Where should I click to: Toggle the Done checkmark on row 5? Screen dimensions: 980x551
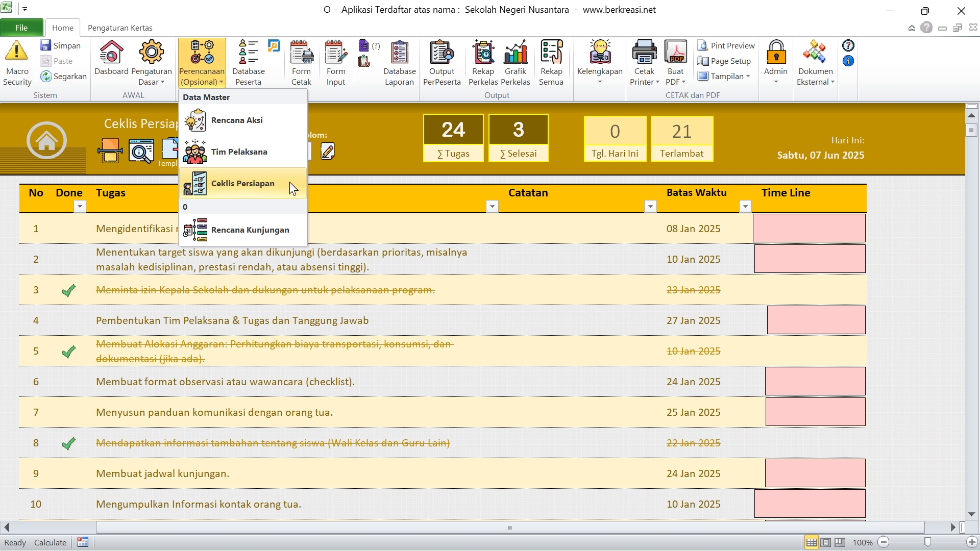(x=68, y=352)
